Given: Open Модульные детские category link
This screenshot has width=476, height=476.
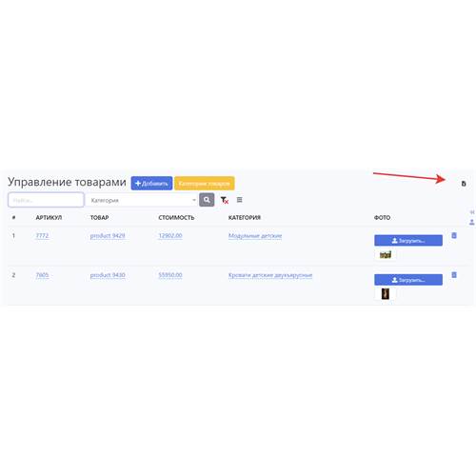Looking at the screenshot, I should coord(255,236).
